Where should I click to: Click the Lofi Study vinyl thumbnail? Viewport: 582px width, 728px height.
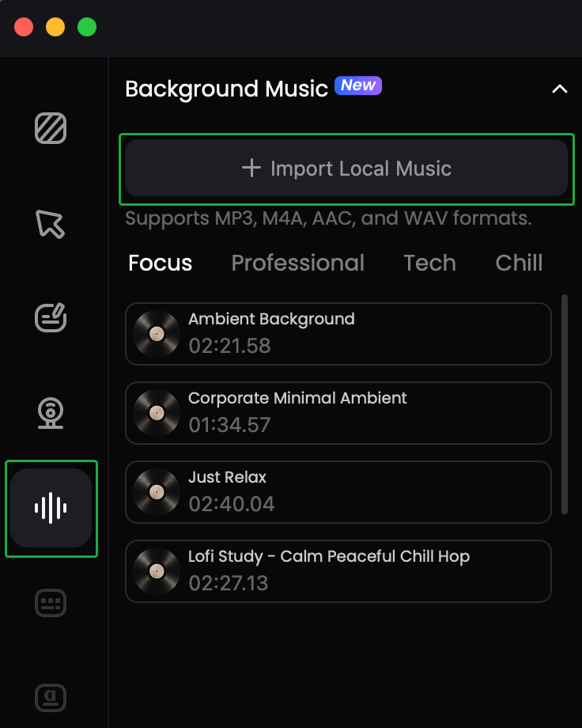157,571
